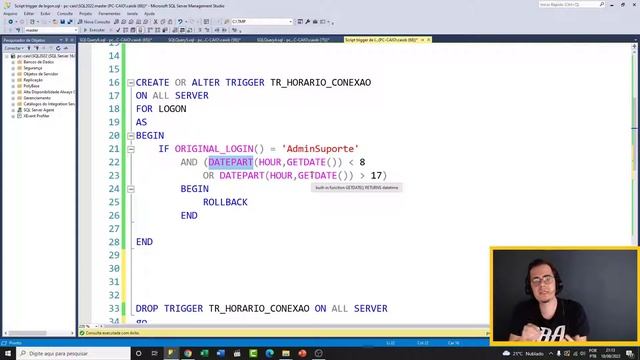Click the Quick Launch search field
The image size is (640, 360).
point(571,4)
